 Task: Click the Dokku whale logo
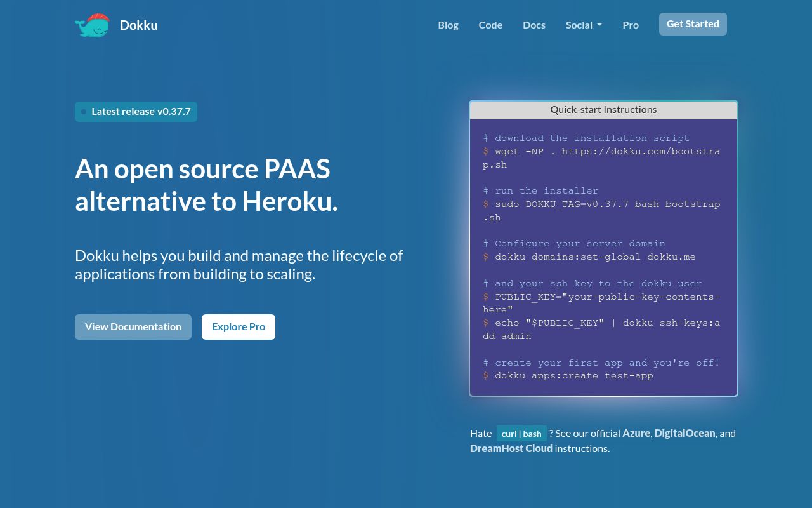tap(93, 25)
